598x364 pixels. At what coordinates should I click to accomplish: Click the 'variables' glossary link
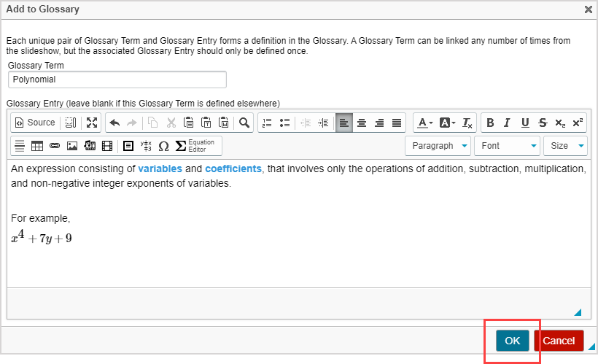pyautogui.click(x=160, y=169)
